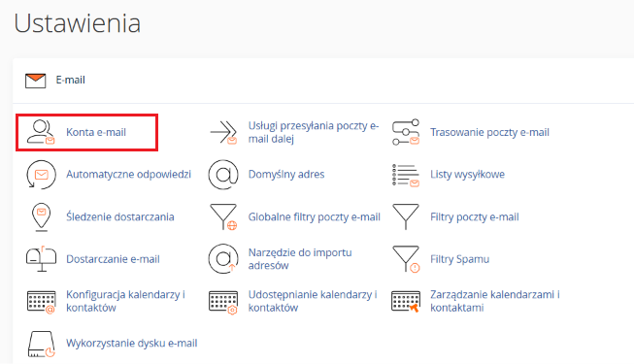Viewport: 634px width, 364px height.
Task: Click the Globalne filtry funnel globe icon
Action: point(223,217)
